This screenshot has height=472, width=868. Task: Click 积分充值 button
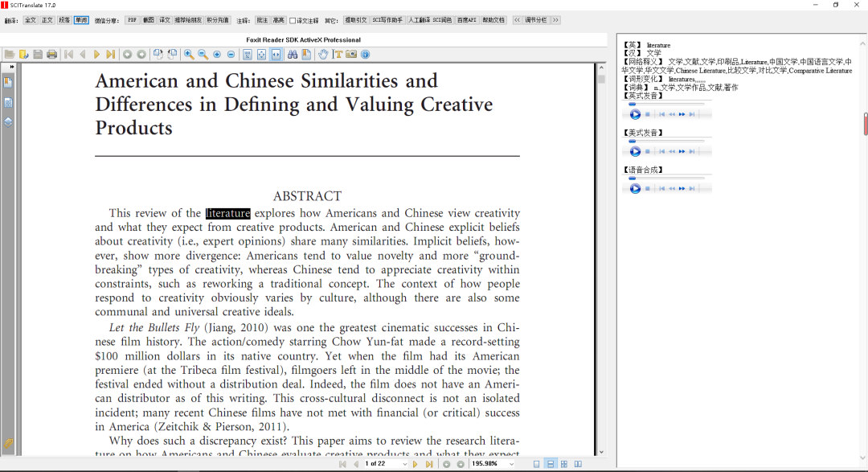(218, 20)
